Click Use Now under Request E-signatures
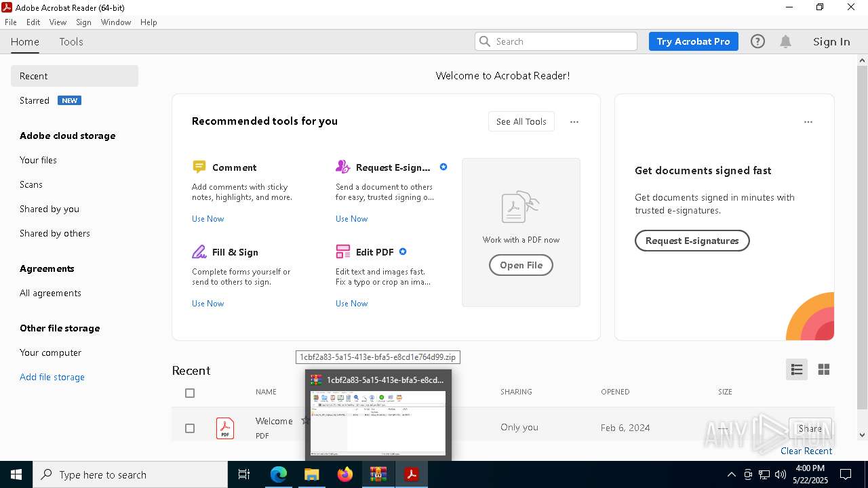Image resolution: width=868 pixels, height=488 pixels. click(x=351, y=219)
